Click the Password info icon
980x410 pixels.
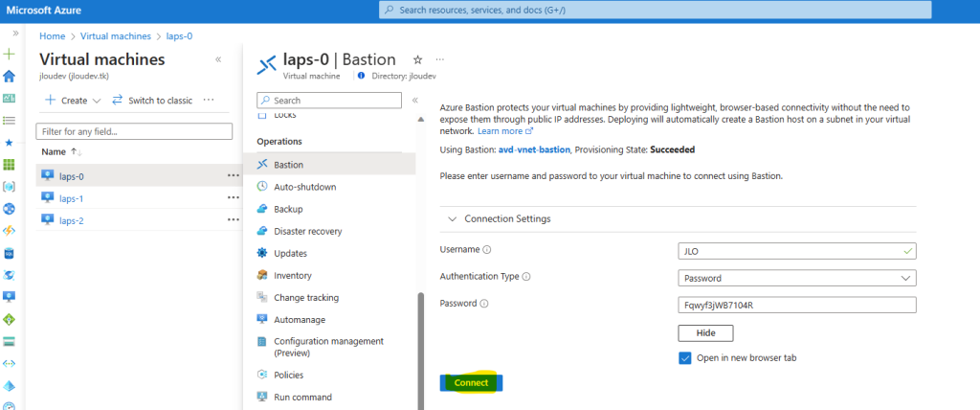(483, 304)
